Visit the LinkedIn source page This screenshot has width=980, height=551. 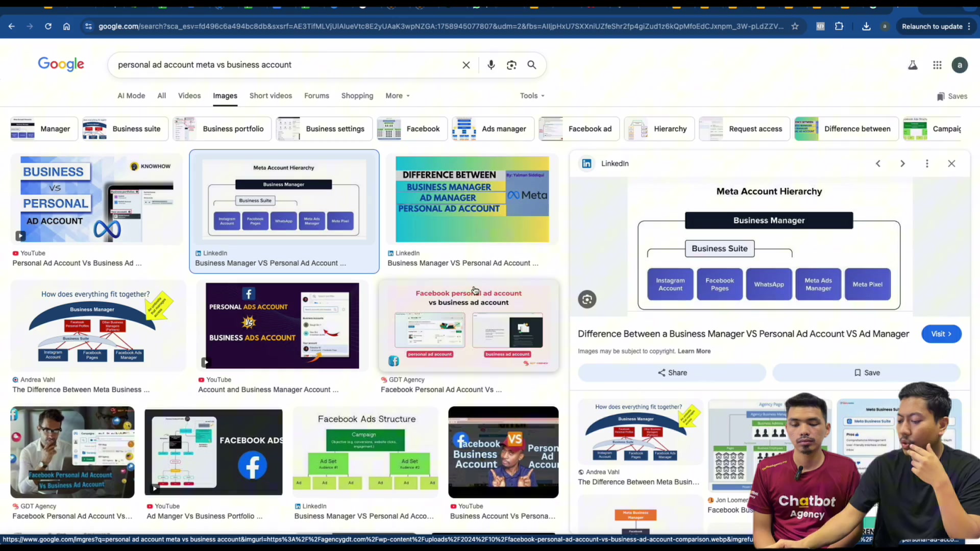tap(941, 334)
